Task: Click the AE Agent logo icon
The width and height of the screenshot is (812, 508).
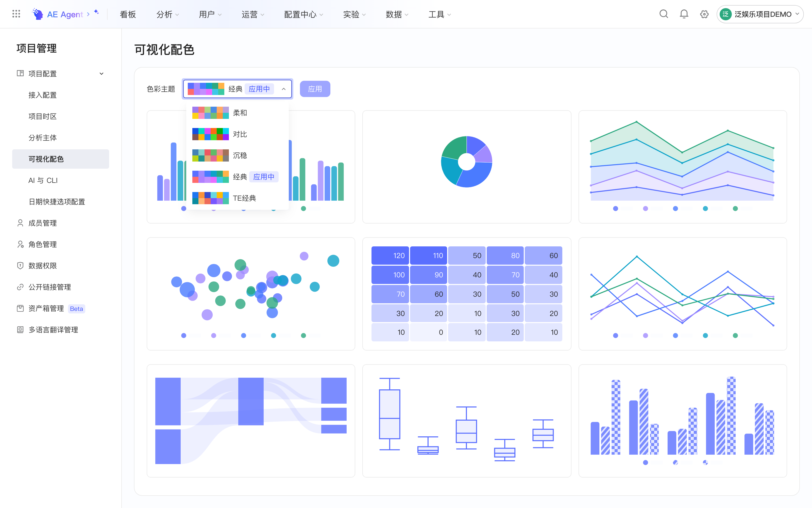Action: tap(37, 14)
